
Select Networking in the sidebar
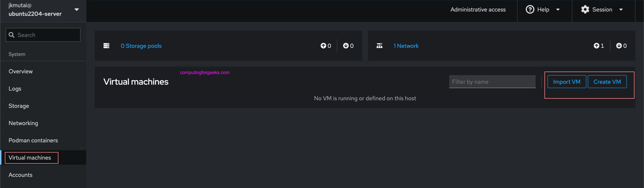point(23,123)
